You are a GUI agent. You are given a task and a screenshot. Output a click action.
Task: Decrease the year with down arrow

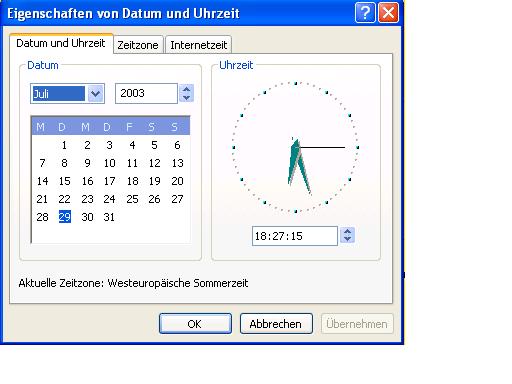click(x=187, y=98)
